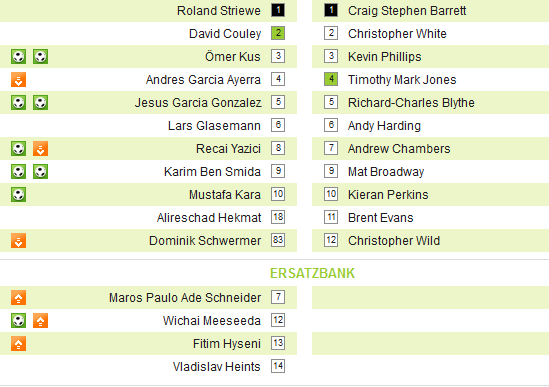Click first goal icon beside Ömer Kus

pyautogui.click(x=19, y=56)
